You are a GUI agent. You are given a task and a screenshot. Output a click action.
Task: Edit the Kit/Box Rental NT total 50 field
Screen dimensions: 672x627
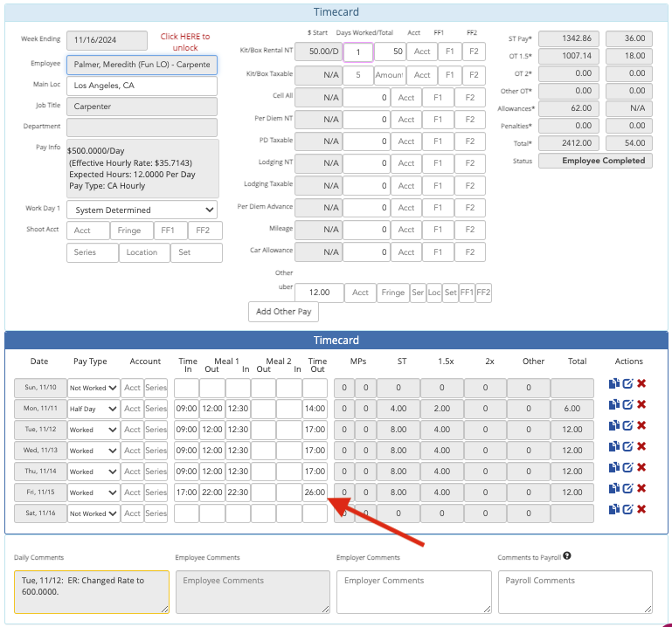click(390, 52)
